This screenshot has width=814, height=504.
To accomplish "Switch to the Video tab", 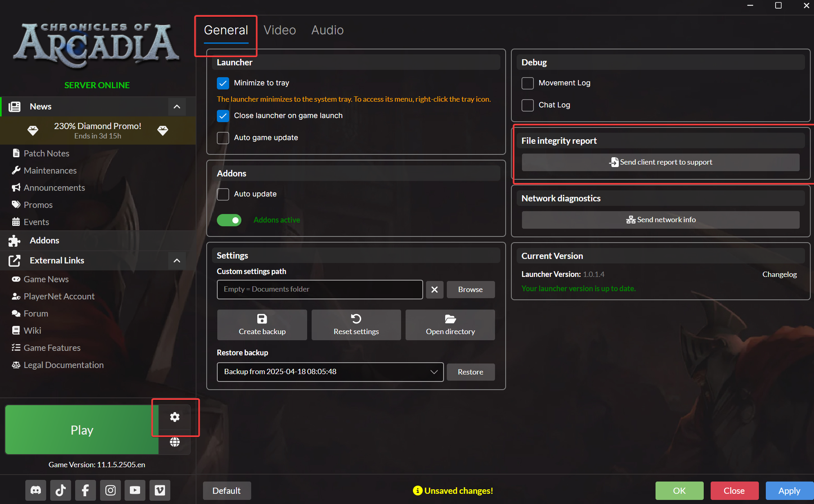I will [x=280, y=30].
